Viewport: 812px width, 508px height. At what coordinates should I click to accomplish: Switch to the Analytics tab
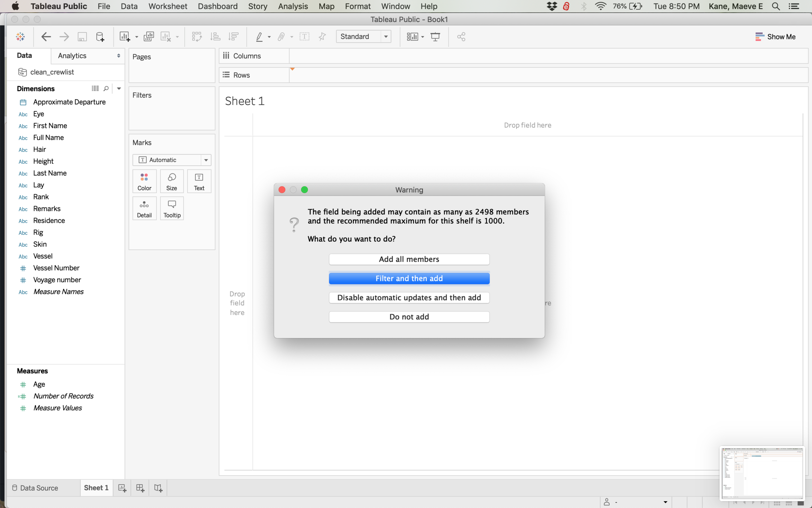pos(72,56)
